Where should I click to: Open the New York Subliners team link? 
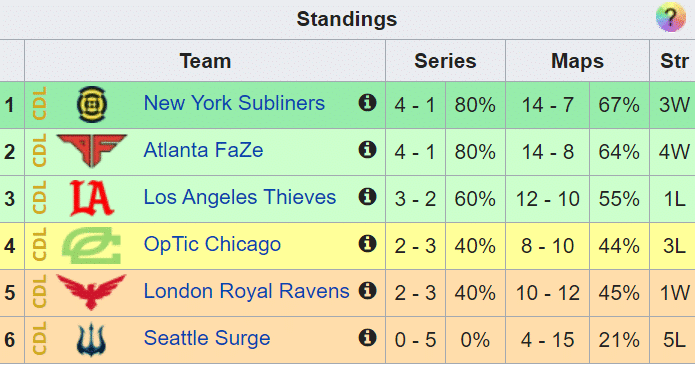[234, 103]
